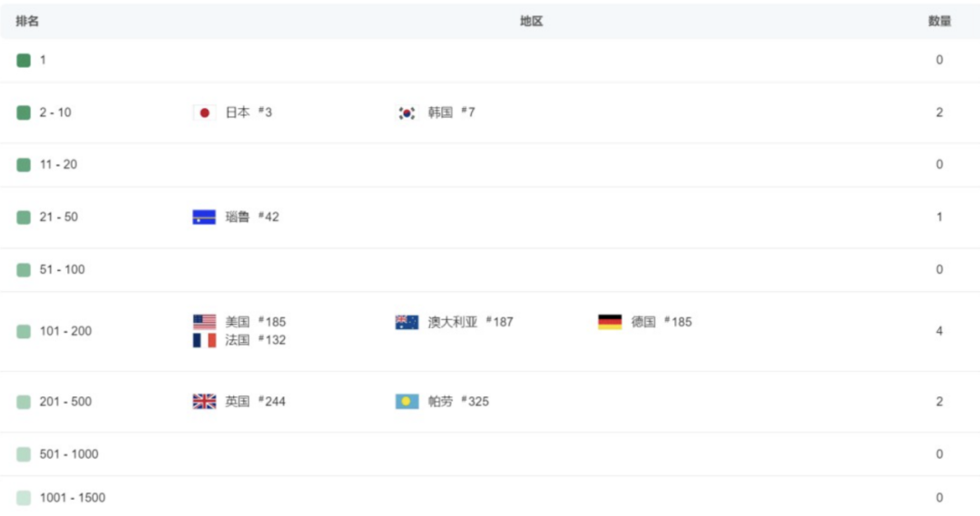Select the United Kingdom flag icon
The image size is (980, 516).
click(x=204, y=401)
